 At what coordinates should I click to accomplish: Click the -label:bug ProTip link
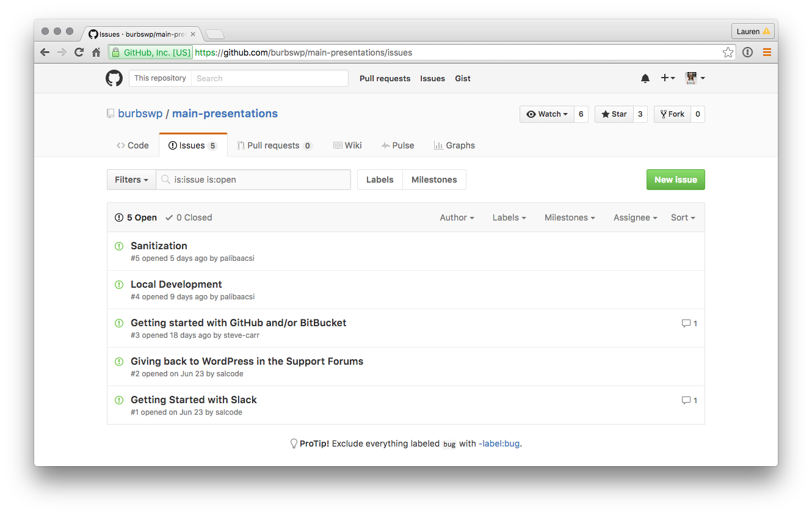(499, 444)
